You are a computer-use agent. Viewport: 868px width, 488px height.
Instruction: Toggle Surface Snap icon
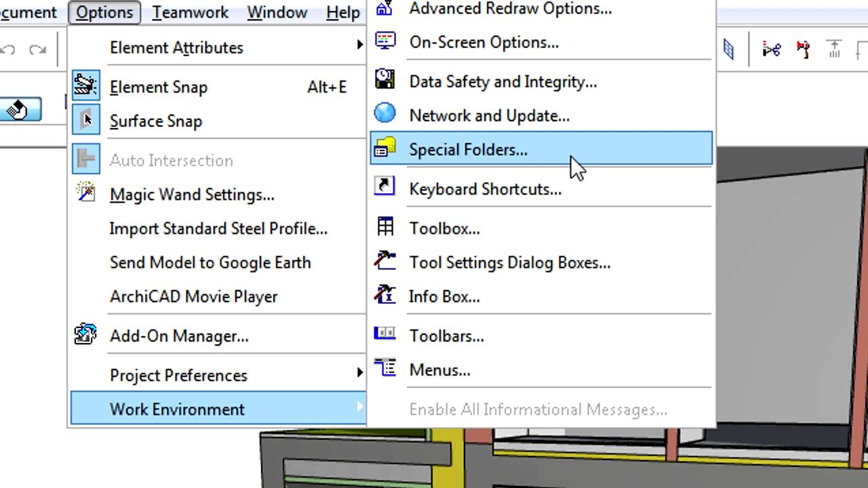(x=86, y=121)
